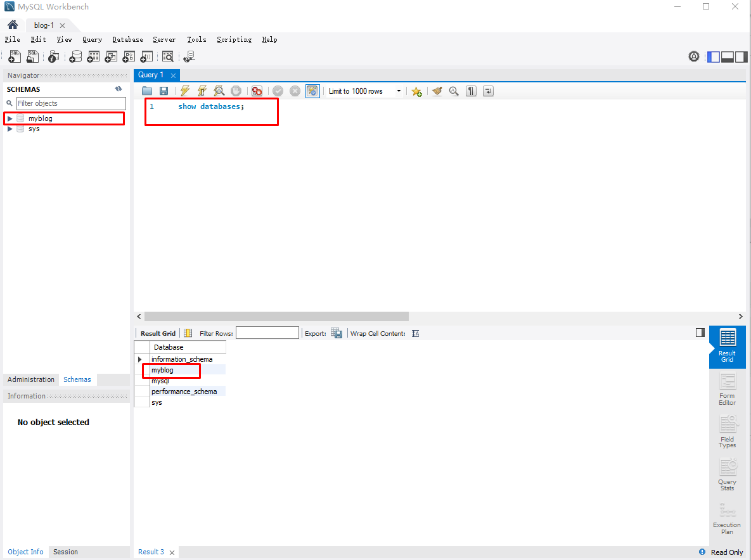Screen dimensions: 751x560
Task: Focus the Filter objects search field
Action: coord(71,103)
